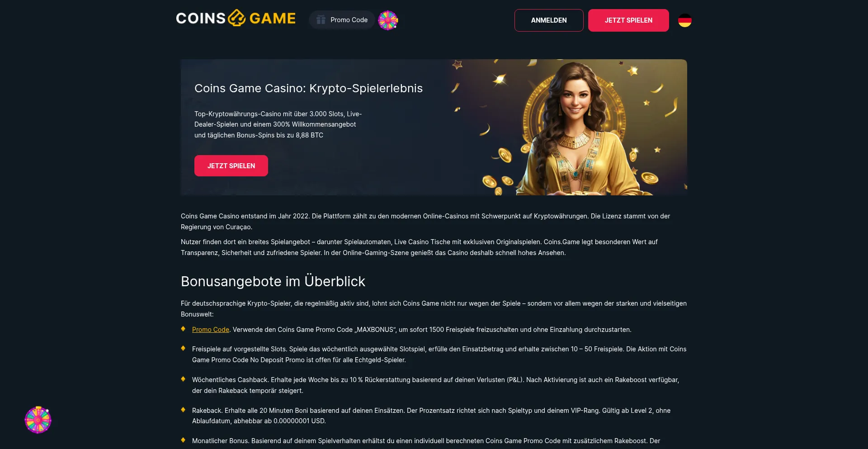Spin the fortune wheel icon in header
Screen dimensions: 868x449
click(x=388, y=20)
